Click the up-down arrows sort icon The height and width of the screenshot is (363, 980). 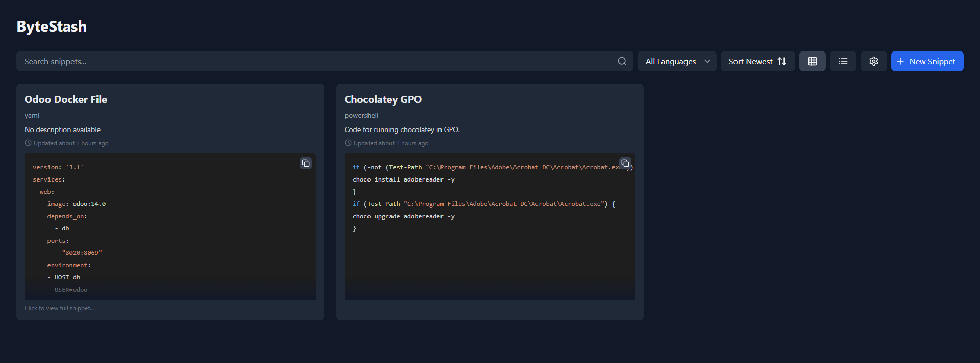point(782,61)
